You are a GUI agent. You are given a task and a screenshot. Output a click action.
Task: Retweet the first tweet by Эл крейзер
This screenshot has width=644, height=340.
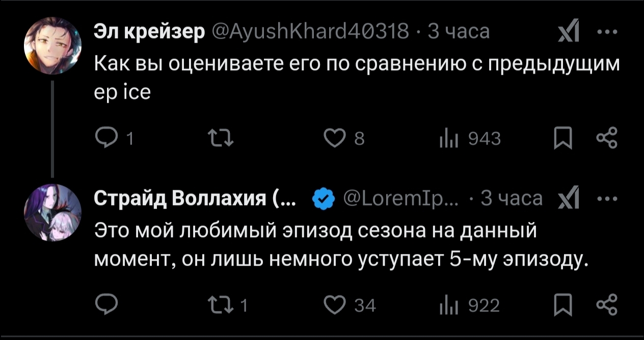pyautogui.click(x=220, y=138)
